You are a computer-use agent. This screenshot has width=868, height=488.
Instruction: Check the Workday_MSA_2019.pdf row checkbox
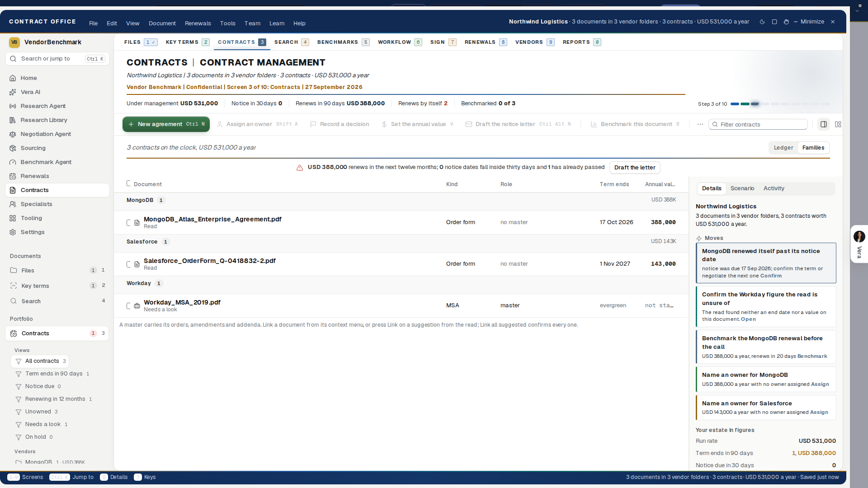(x=128, y=306)
